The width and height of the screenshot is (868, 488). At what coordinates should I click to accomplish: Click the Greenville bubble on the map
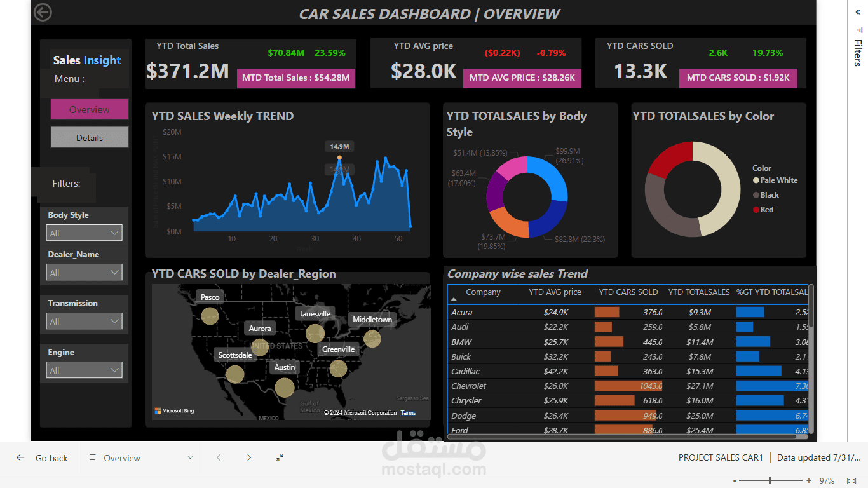click(x=339, y=369)
